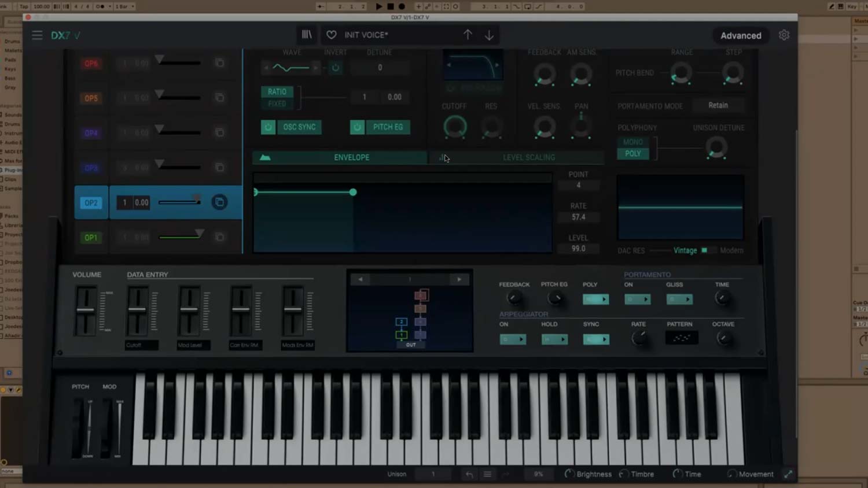
Task: Select next operator waveform arrow
Action: 315,68
